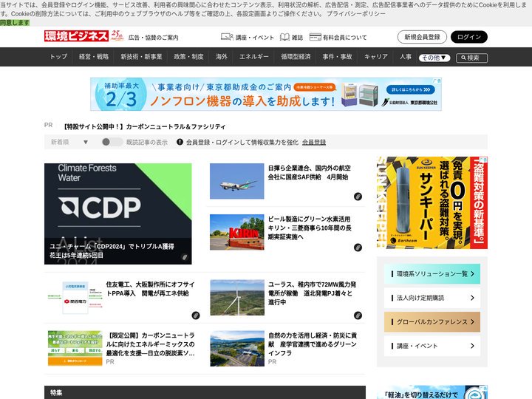The width and height of the screenshot is (532, 399).
Task: Click 東京都助成金 ノンフロン機器 banner ad
Action: pyautogui.click(x=266, y=95)
